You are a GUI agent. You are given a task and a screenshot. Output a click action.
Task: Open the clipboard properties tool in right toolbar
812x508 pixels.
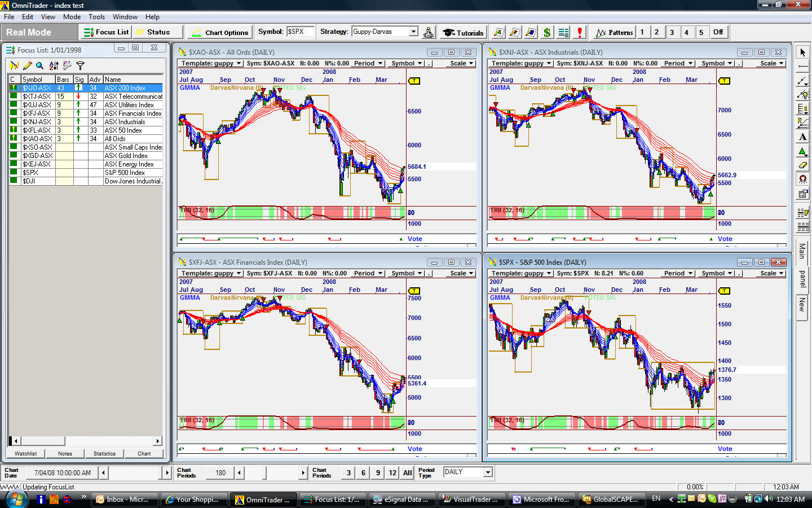click(x=802, y=194)
